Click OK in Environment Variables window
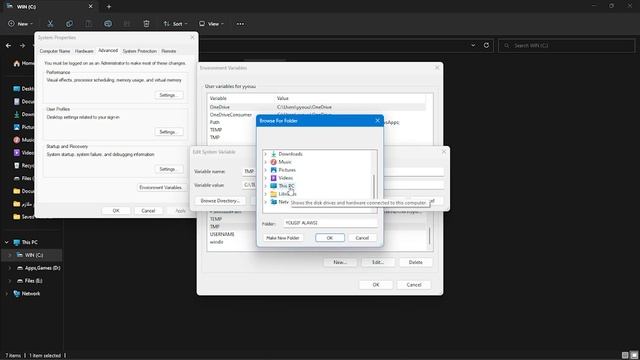Screen dimensions: 640x360 376,284
